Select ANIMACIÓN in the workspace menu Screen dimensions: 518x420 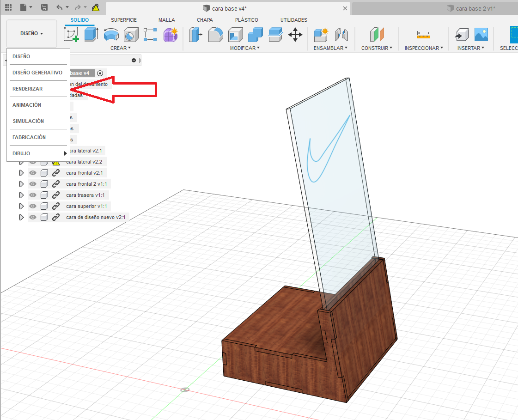coord(38,105)
